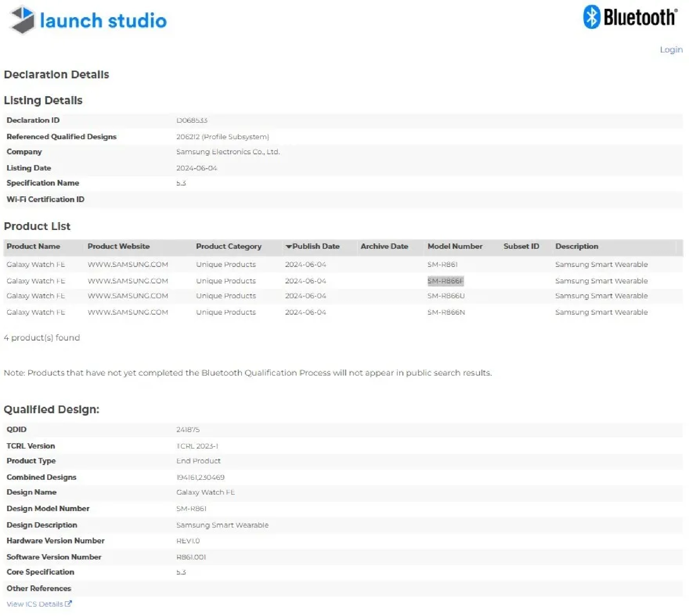
Task: Click first row's WWW.SAMSUNG.COM website
Action: pyautogui.click(x=128, y=264)
